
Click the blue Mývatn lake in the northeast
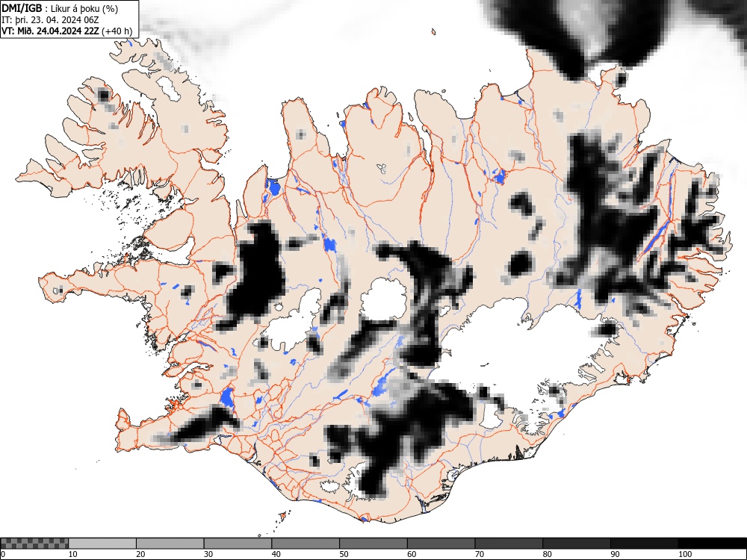pyautogui.click(x=499, y=177)
